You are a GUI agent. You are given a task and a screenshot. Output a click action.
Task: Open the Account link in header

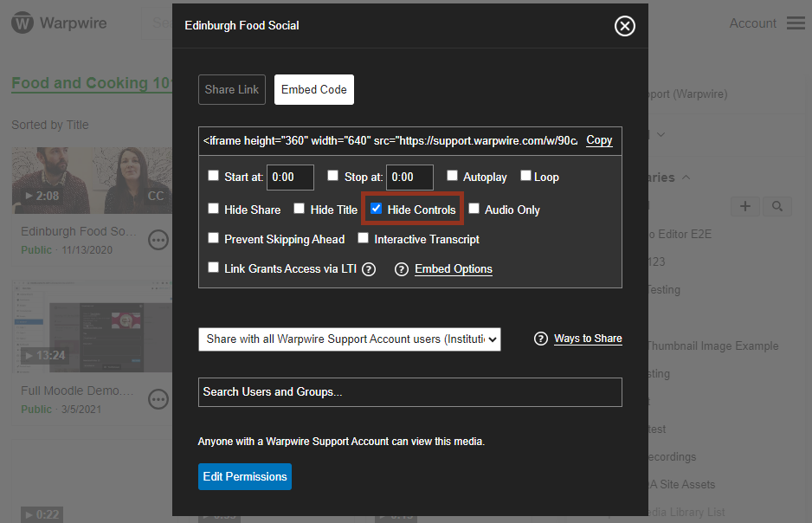[752, 23]
